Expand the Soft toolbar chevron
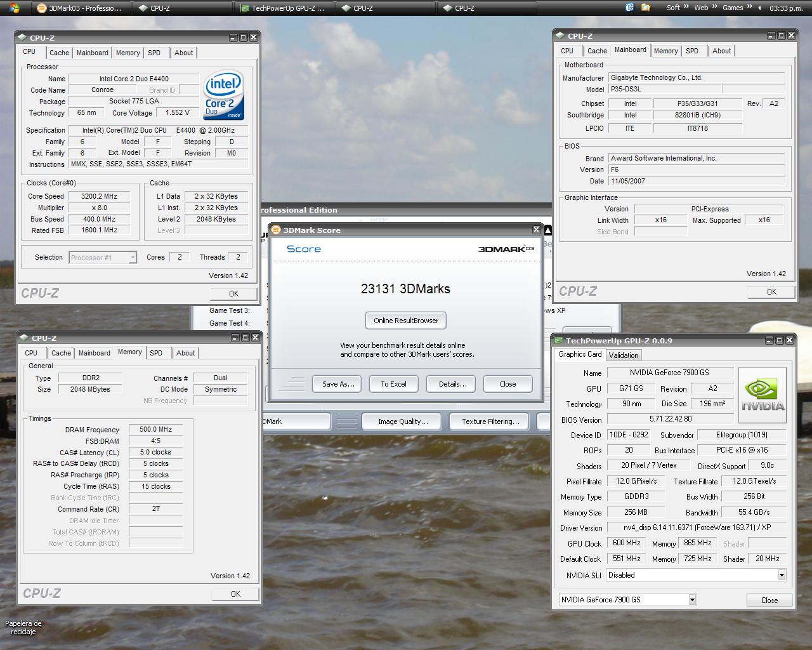812x650 pixels. point(686,8)
